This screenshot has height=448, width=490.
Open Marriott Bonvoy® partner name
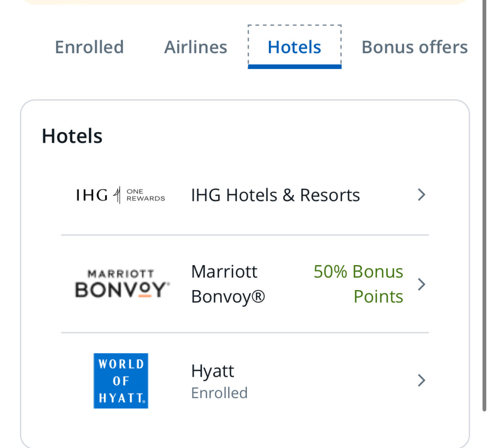point(228,284)
